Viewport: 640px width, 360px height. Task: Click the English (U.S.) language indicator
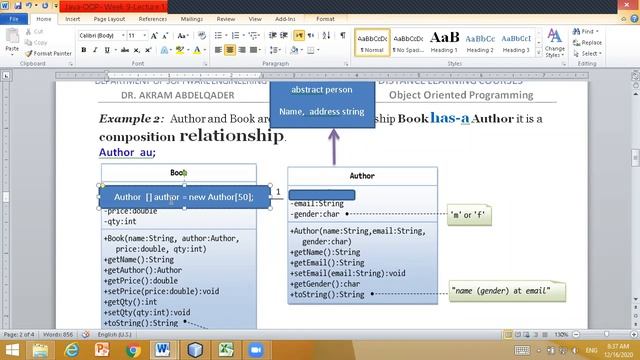coord(114,335)
